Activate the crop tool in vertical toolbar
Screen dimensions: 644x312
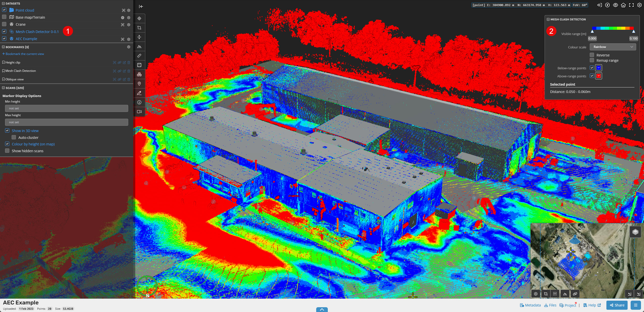[x=139, y=28]
